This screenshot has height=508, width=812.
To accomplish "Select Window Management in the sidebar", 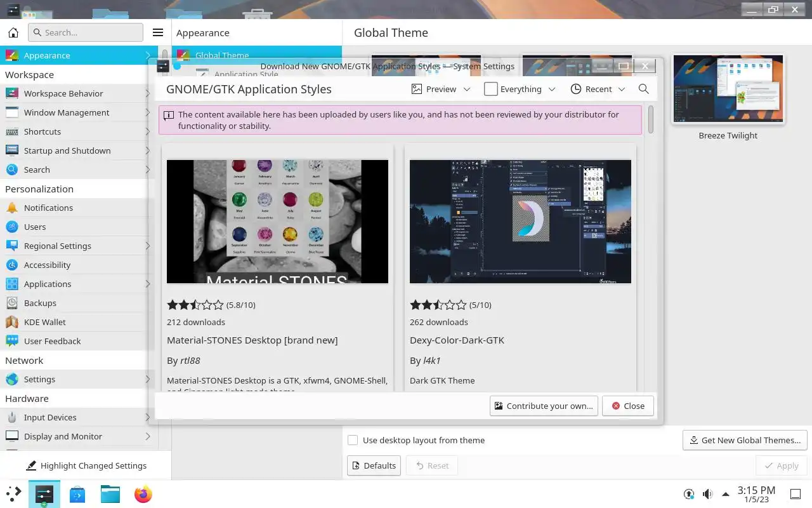I will click(x=79, y=112).
